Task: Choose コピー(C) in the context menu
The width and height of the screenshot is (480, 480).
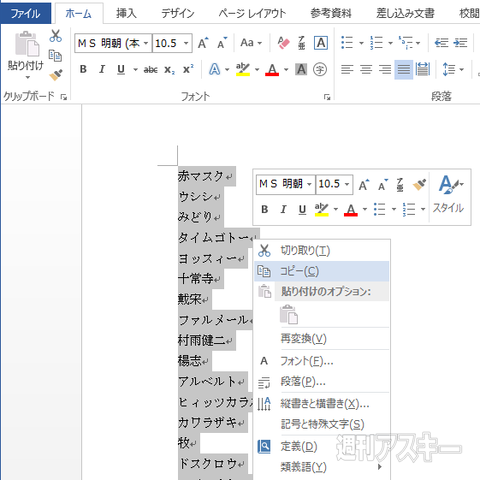Action: (x=321, y=271)
